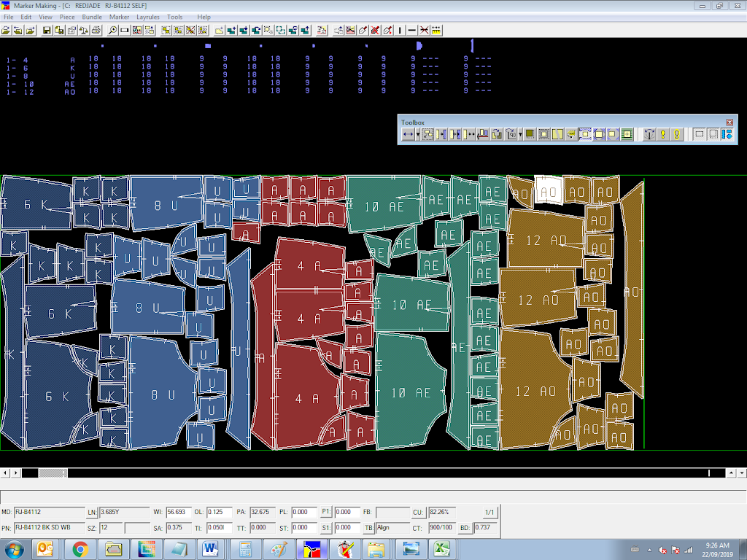
Task: Click the yellow left arrow toolbox icon
Action: [570, 135]
